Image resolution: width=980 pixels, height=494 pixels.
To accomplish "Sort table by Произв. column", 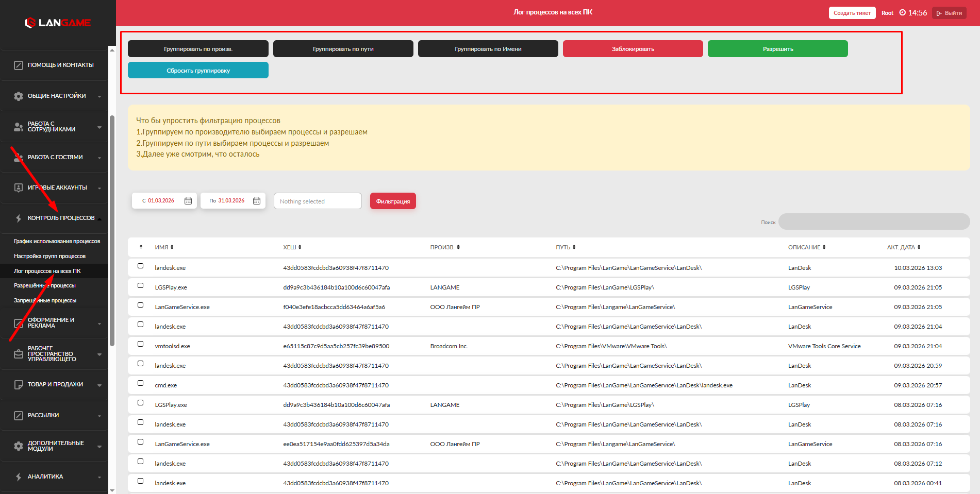I will [x=445, y=247].
